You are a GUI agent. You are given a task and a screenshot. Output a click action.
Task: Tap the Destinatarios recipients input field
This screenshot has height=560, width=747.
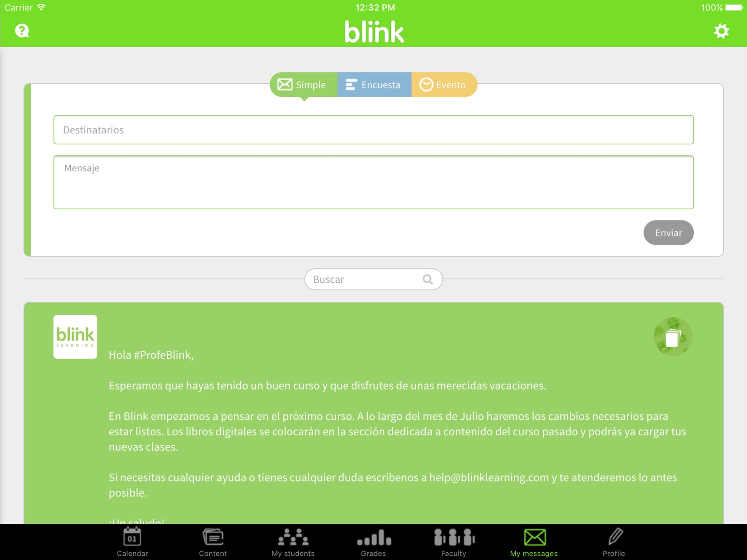(x=373, y=129)
